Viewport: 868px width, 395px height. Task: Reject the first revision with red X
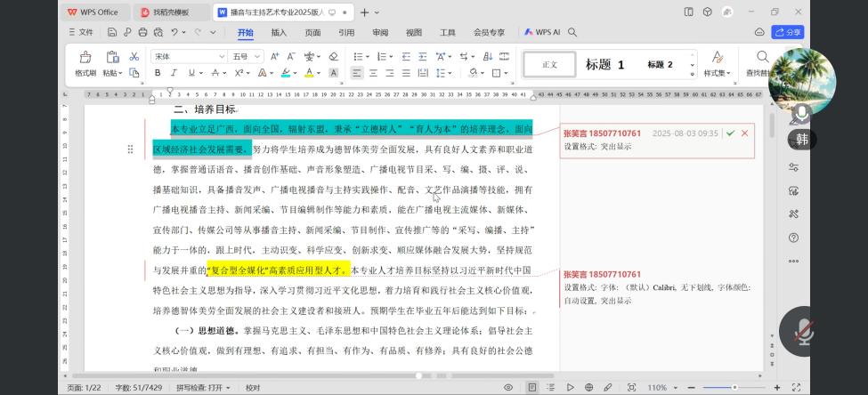(x=745, y=133)
